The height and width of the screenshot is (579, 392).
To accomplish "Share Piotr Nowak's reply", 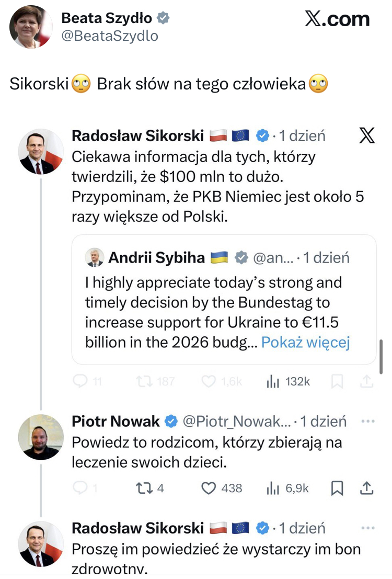I will (x=367, y=488).
